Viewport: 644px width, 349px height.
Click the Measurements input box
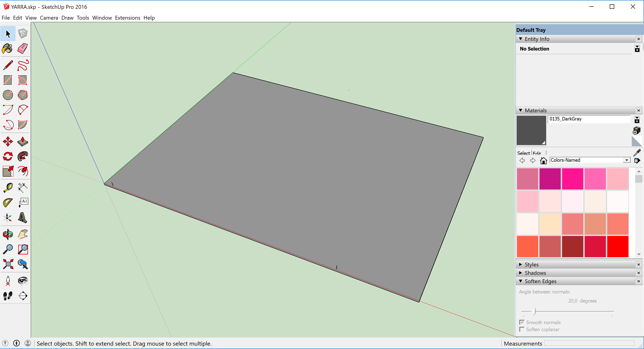point(589,343)
